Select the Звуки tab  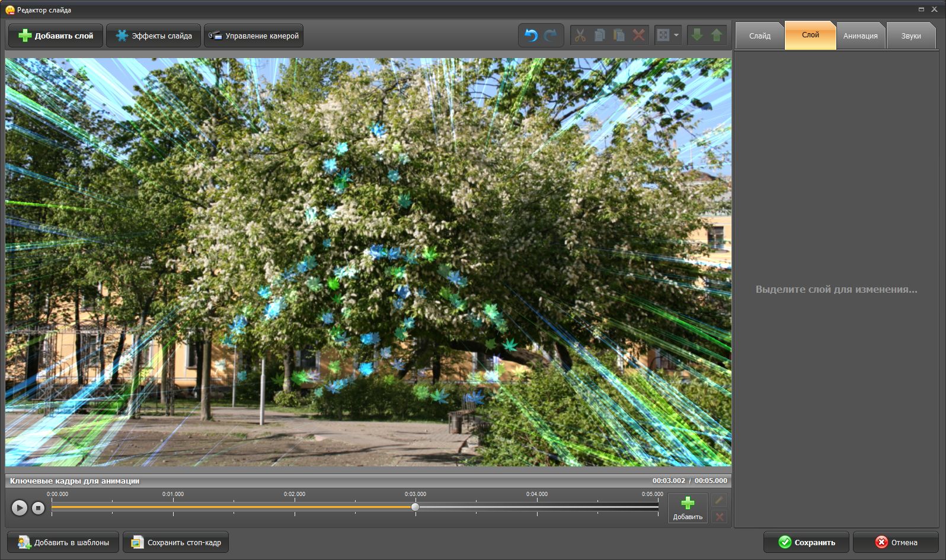click(911, 36)
